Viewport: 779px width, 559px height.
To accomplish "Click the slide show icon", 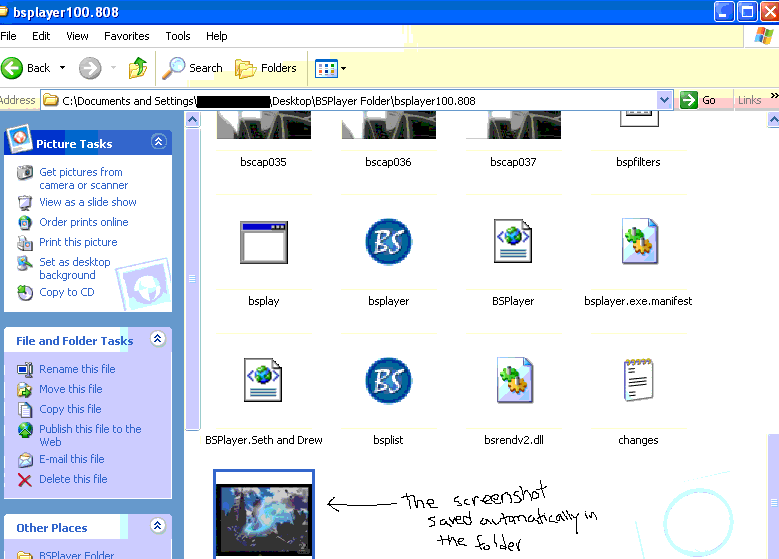I will pyautogui.click(x=25, y=202).
